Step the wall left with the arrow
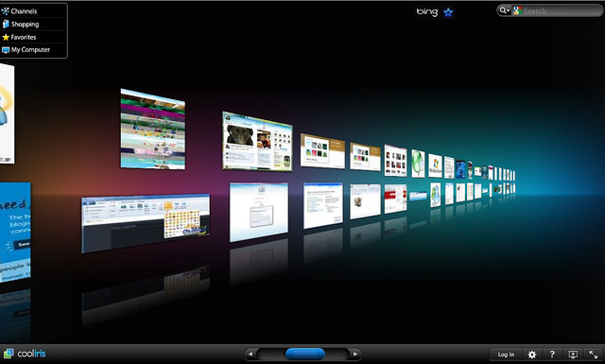This screenshot has height=364, width=605. [251, 354]
